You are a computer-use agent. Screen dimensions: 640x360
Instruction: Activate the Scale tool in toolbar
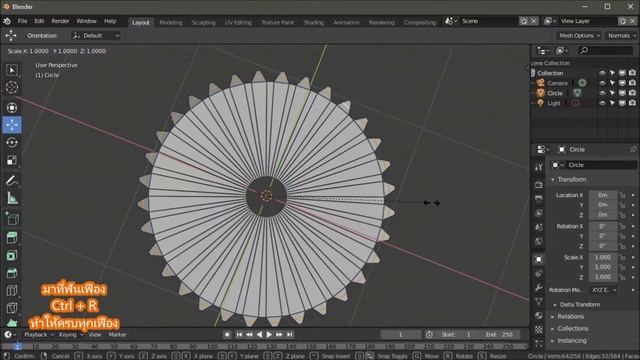click(x=12, y=160)
